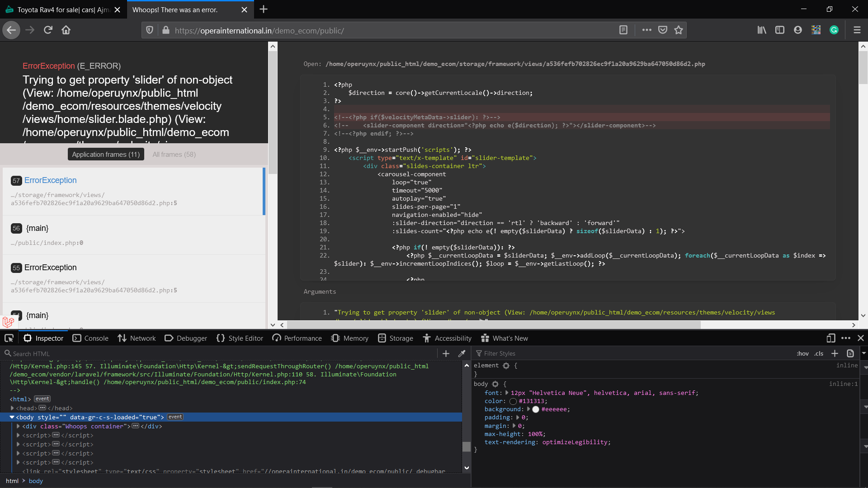Open Grammarly extension icon
Viewport: 868px width, 488px height.
pyautogui.click(x=834, y=30)
